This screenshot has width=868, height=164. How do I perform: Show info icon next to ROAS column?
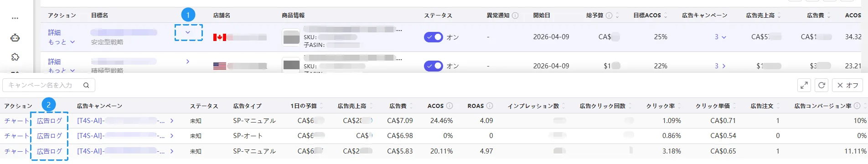(x=490, y=106)
